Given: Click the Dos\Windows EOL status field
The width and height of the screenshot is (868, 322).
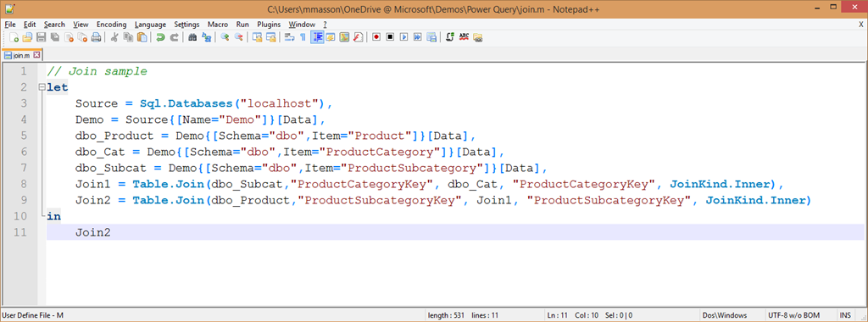Looking at the screenshot, I should tap(724, 315).
